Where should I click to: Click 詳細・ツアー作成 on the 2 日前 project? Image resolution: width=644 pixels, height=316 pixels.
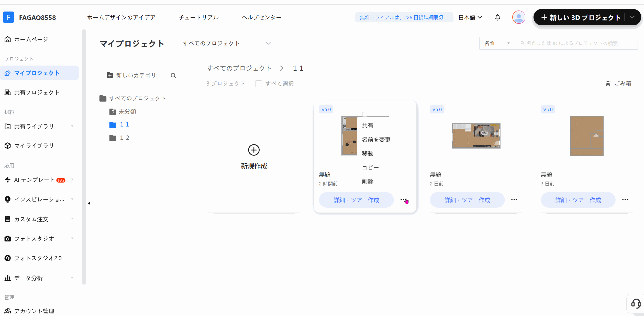(467, 200)
